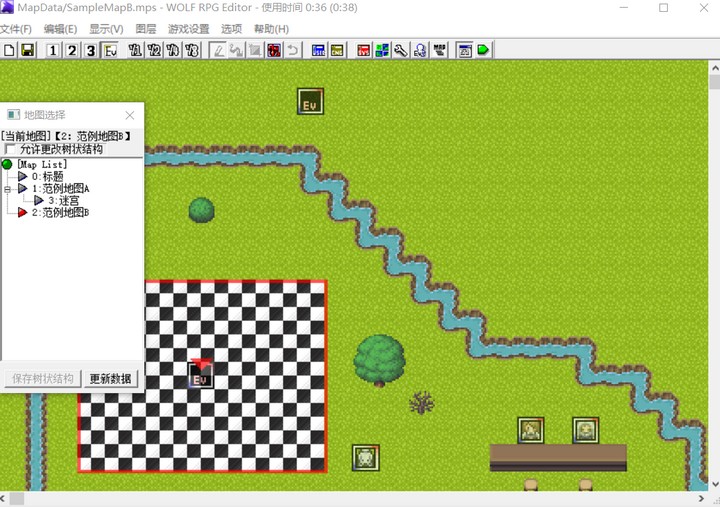The image size is (720, 507).
Task: Click the New Map toolbar icon
Action: (x=10, y=50)
